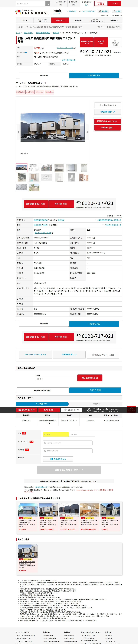The width and height of the screenshot is (138, 644).
Task: Click エリア変更 link under 福岡版
Action: coord(57,14)
